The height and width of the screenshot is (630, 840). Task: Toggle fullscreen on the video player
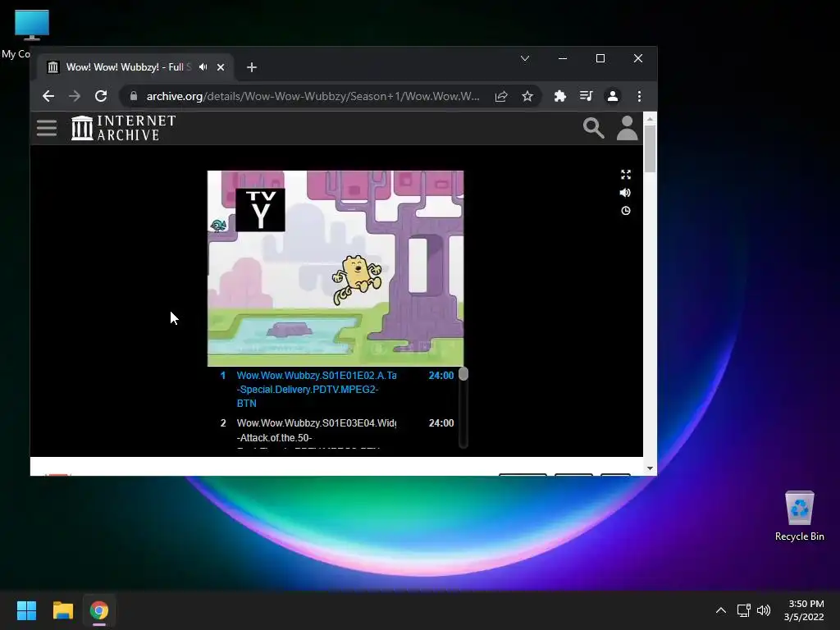pos(626,175)
